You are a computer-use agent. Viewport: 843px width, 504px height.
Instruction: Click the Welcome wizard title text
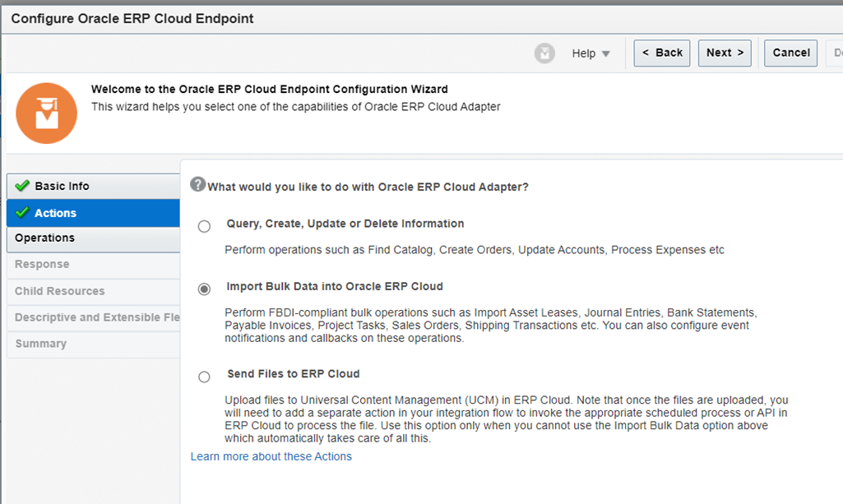pos(270,89)
